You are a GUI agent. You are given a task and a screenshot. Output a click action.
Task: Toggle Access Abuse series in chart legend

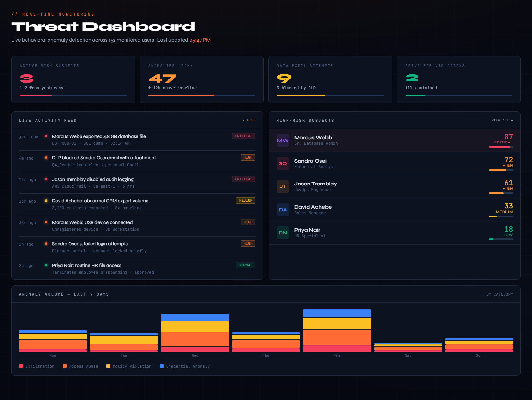click(x=80, y=366)
